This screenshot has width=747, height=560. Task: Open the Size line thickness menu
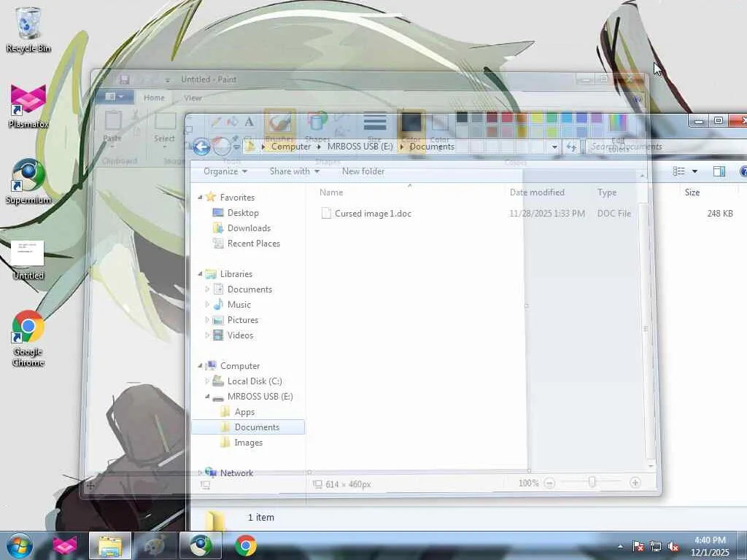[375, 127]
